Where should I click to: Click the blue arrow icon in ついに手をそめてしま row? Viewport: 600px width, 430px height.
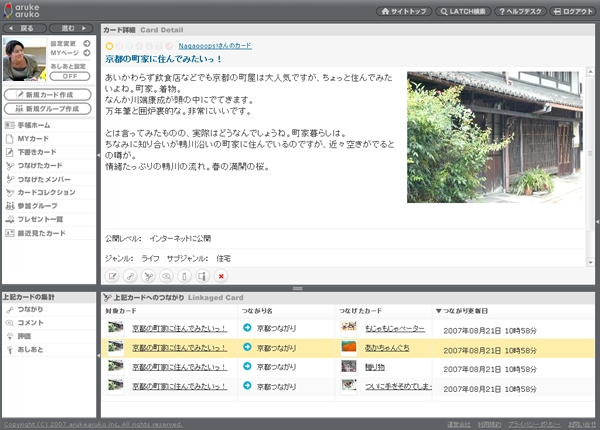click(247, 385)
